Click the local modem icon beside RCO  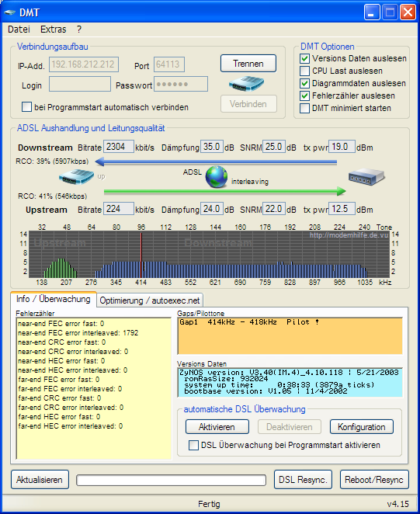tap(76, 177)
